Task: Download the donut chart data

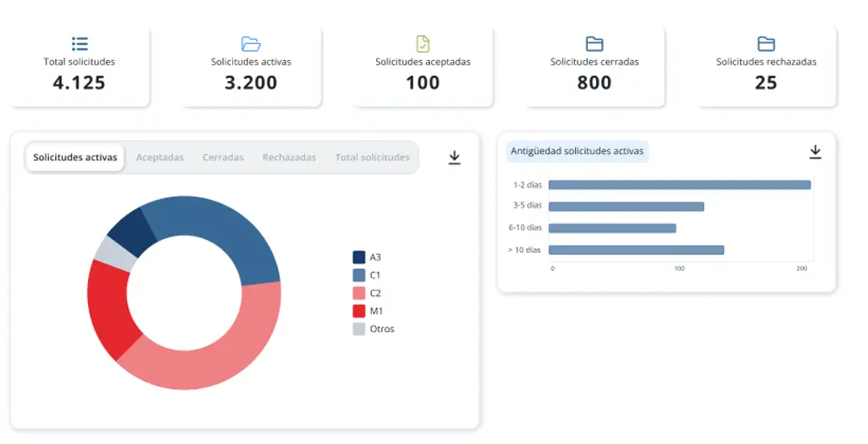Action: pos(455,158)
